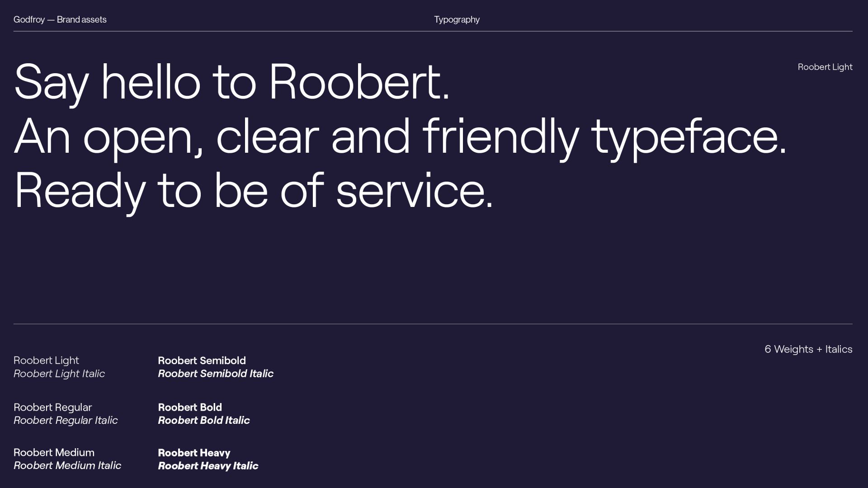Select the Roobert Medium Italic sample

67,466
